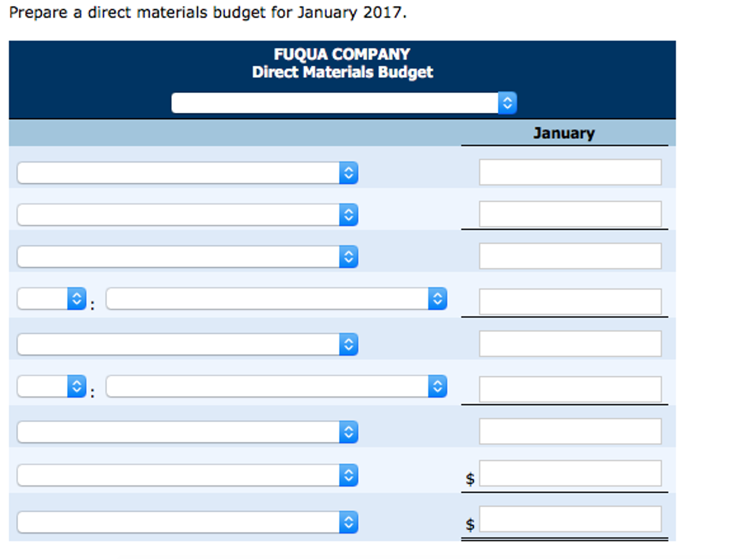756x559 pixels.
Task: Open the third row label dropdown
Action: pyautogui.click(x=187, y=257)
